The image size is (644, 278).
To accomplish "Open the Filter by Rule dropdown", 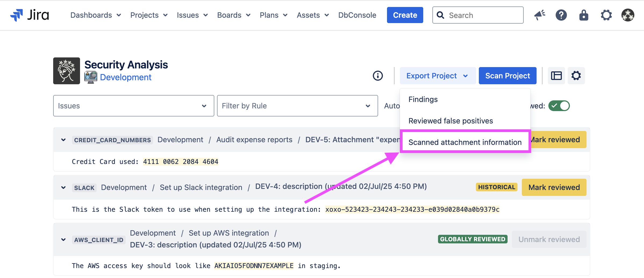I will pyautogui.click(x=297, y=106).
